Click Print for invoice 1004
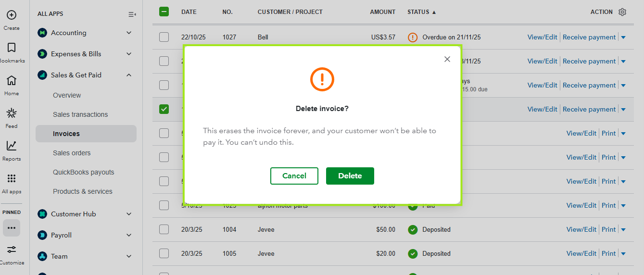The width and height of the screenshot is (644, 275). (609, 229)
